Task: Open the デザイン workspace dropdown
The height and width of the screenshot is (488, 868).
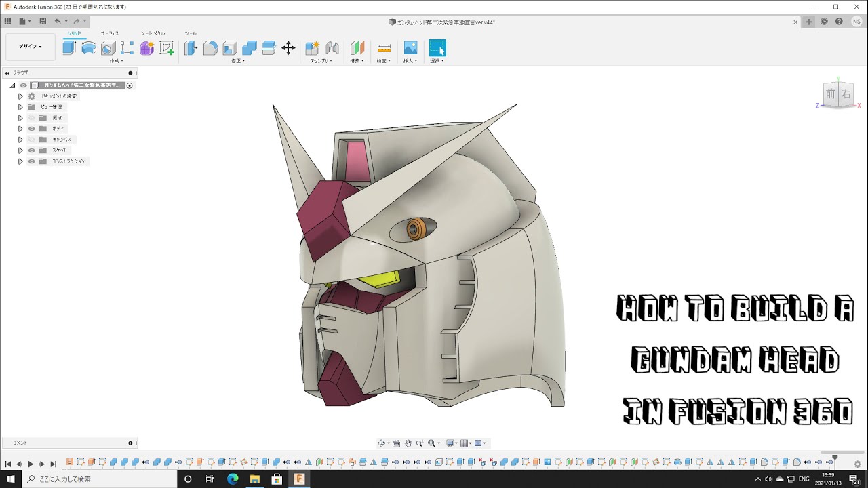Action: click(x=31, y=47)
